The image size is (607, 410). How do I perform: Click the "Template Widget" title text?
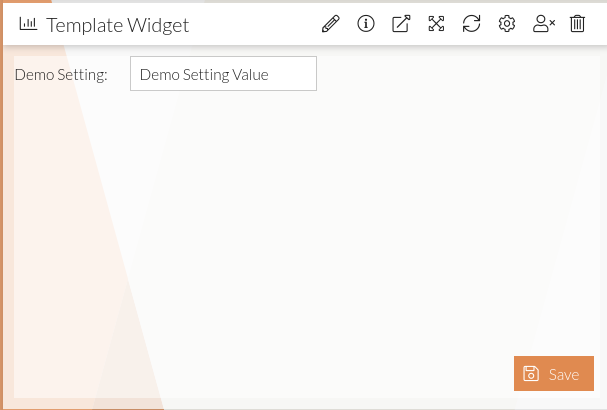pyautogui.click(x=118, y=24)
